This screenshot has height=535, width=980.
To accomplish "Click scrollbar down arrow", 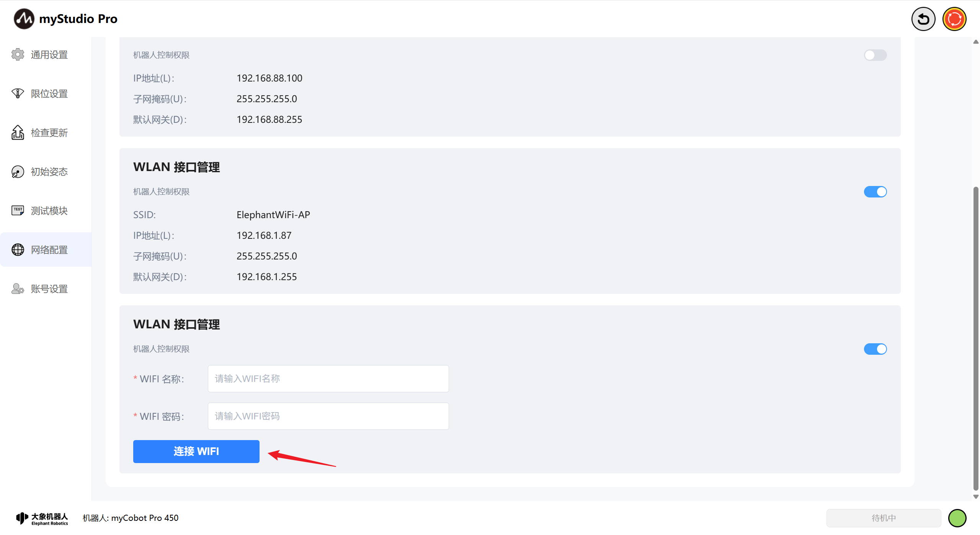I will [x=976, y=497].
